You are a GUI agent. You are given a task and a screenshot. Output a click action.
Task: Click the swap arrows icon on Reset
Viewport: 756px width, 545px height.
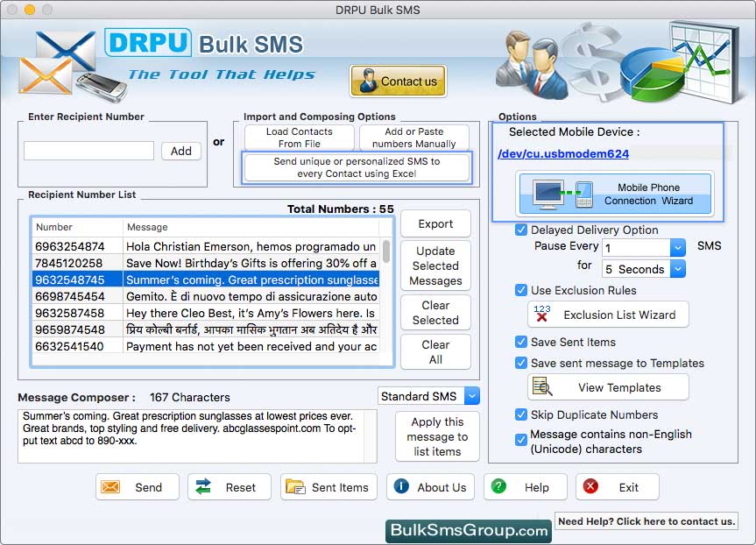(203, 486)
